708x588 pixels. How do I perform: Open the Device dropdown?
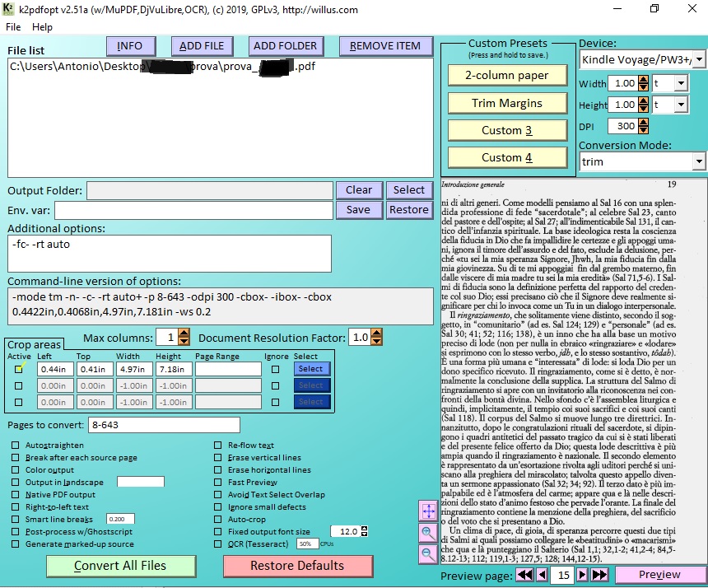point(698,59)
